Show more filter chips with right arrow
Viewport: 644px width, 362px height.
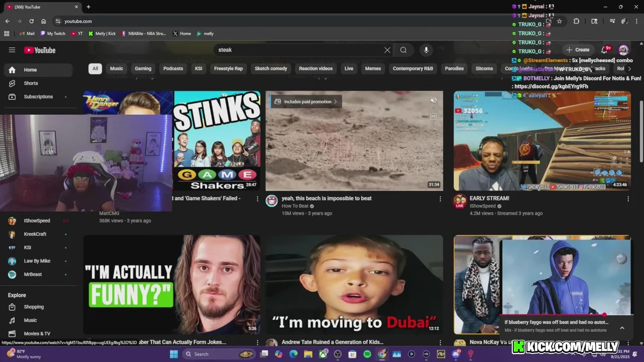[629, 68]
